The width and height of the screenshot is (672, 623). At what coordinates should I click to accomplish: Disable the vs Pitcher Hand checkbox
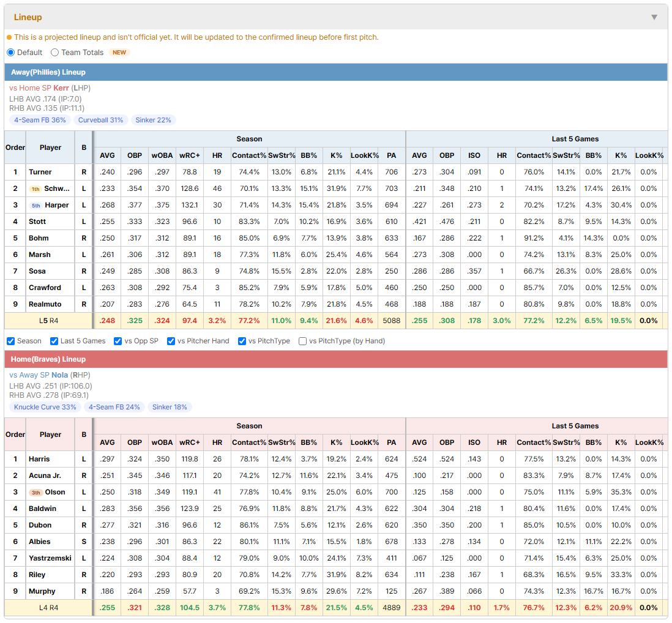(x=171, y=341)
